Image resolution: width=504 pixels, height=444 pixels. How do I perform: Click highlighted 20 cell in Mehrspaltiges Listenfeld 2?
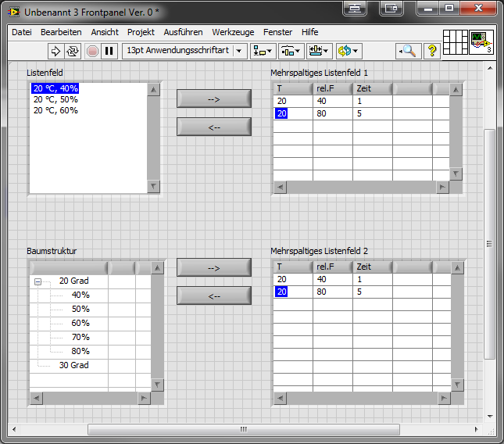[x=281, y=292]
